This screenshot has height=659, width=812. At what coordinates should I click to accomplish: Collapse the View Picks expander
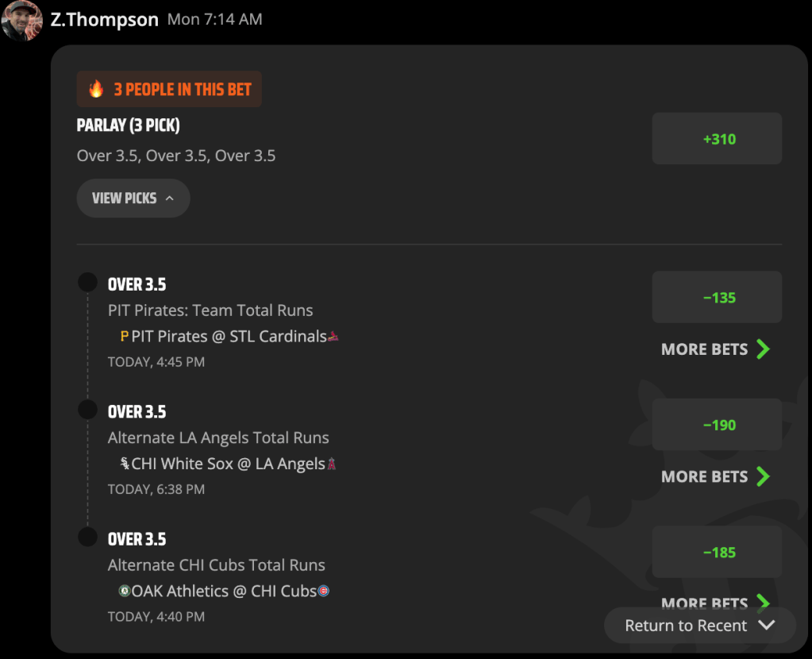pyautogui.click(x=133, y=198)
